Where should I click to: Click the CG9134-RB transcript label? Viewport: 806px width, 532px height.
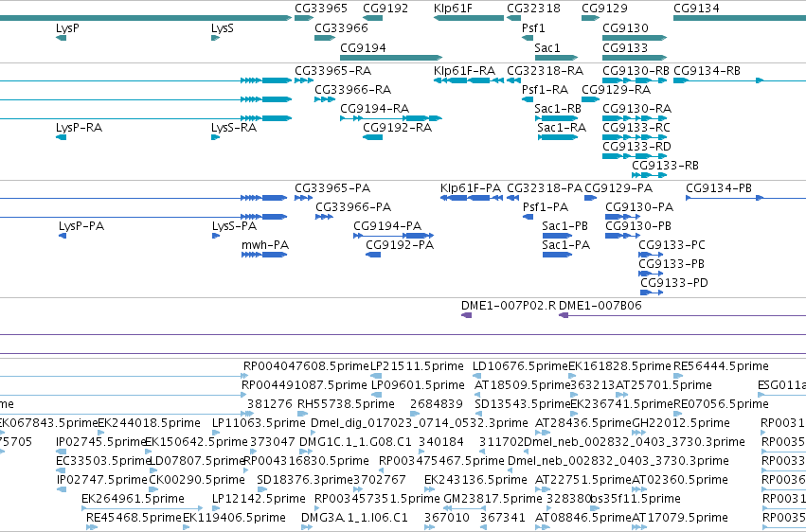tap(707, 71)
